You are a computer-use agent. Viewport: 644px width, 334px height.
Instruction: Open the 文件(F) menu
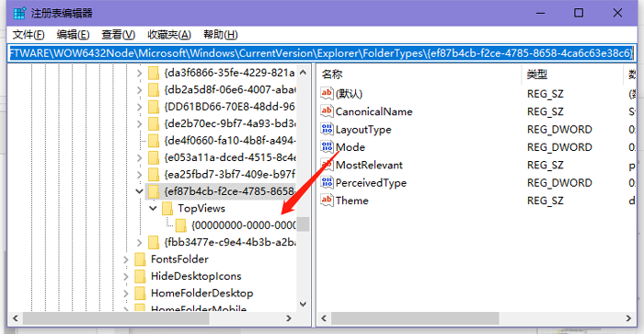pyautogui.click(x=29, y=35)
